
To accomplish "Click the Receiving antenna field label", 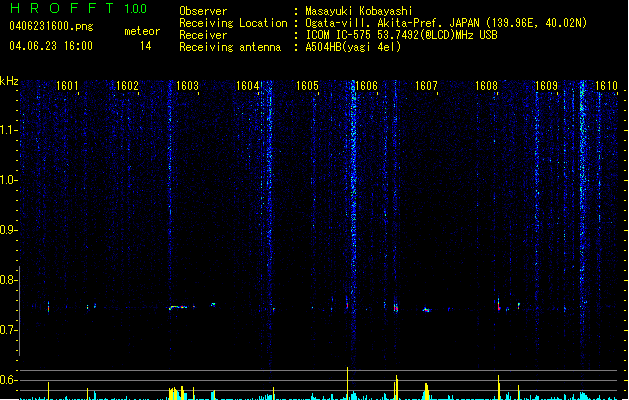I will tap(230, 47).
